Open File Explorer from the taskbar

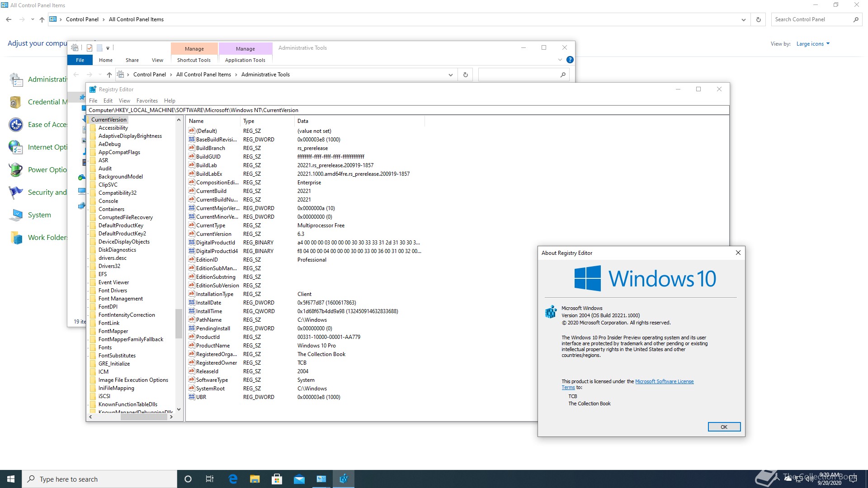pos(255,479)
